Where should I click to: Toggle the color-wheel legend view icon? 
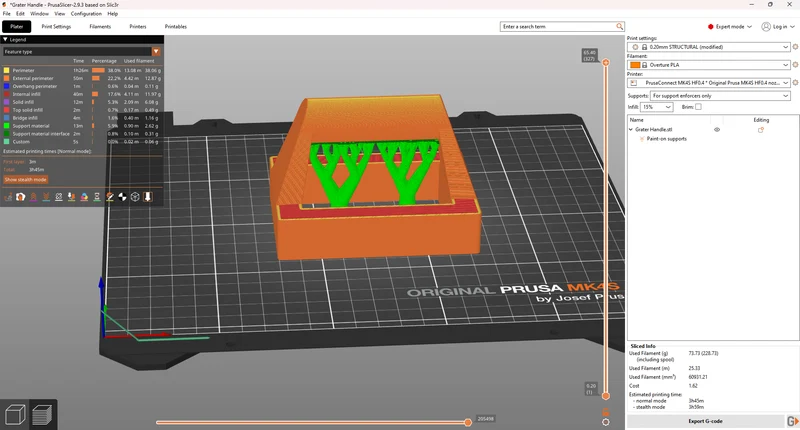click(x=84, y=197)
